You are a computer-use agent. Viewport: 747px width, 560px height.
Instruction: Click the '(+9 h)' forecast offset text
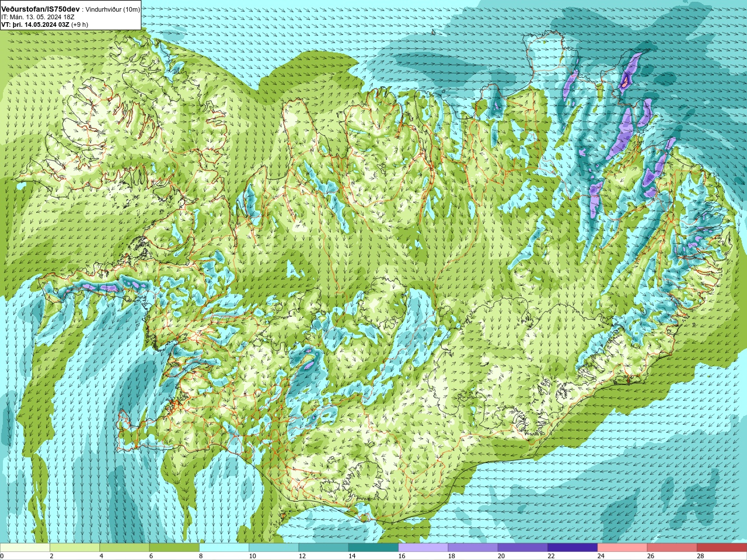(x=80, y=24)
